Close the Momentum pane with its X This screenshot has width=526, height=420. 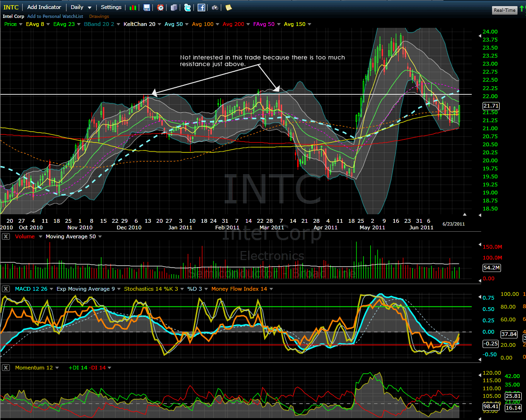point(6,368)
